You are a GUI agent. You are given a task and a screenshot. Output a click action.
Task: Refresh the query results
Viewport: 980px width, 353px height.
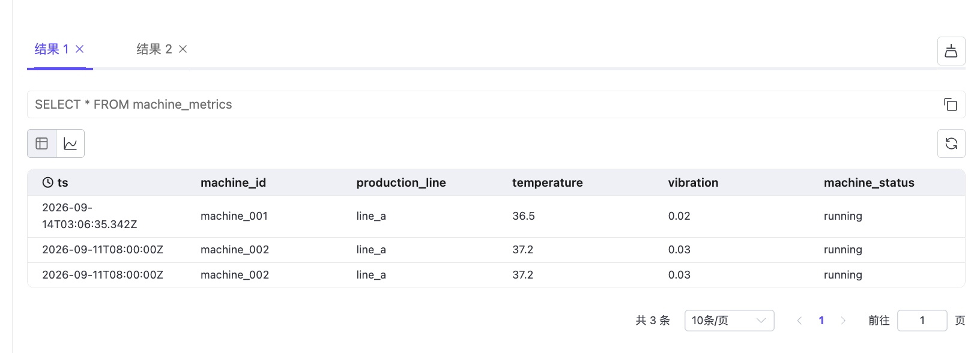pos(951,143)
